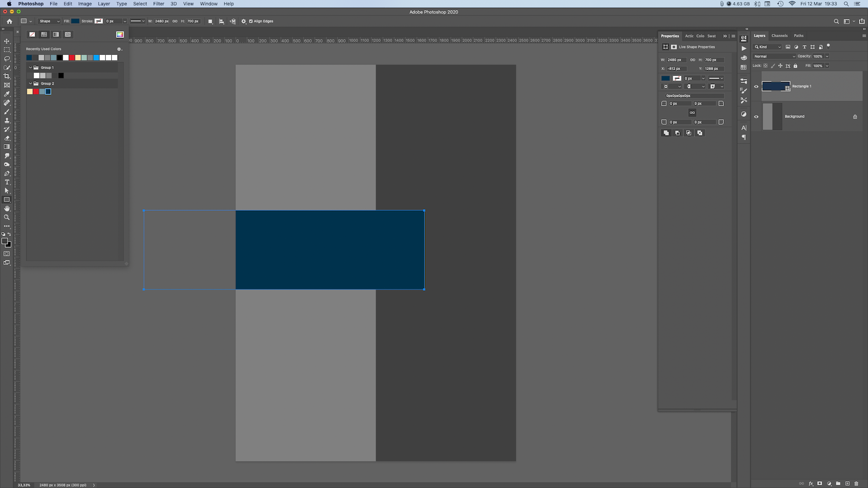This screenshot has width=868, height=488.
Task: Pick black swatch in Group 1
Action: pyautogui.click(x=61, y=76)
